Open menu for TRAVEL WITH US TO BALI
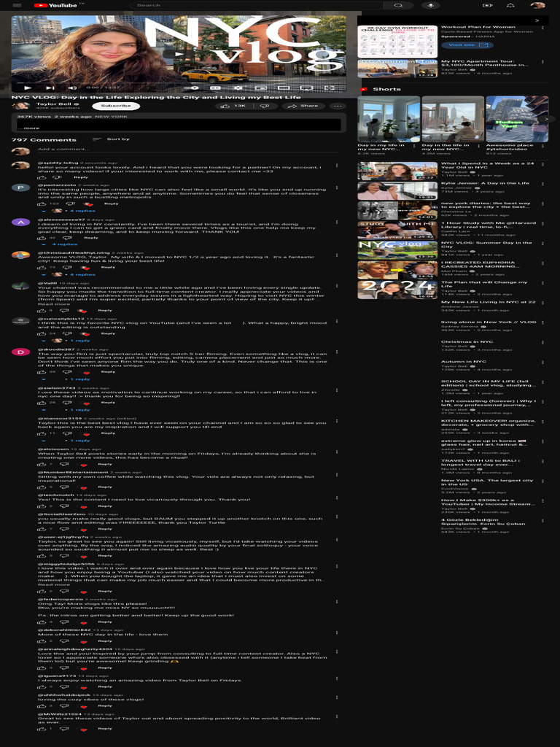The image size is (560, 747). [542, 461]
